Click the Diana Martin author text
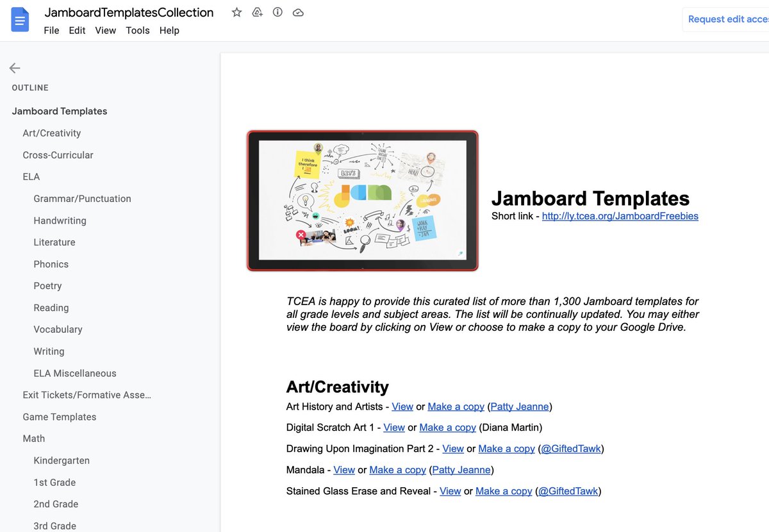 pos(511,428)
